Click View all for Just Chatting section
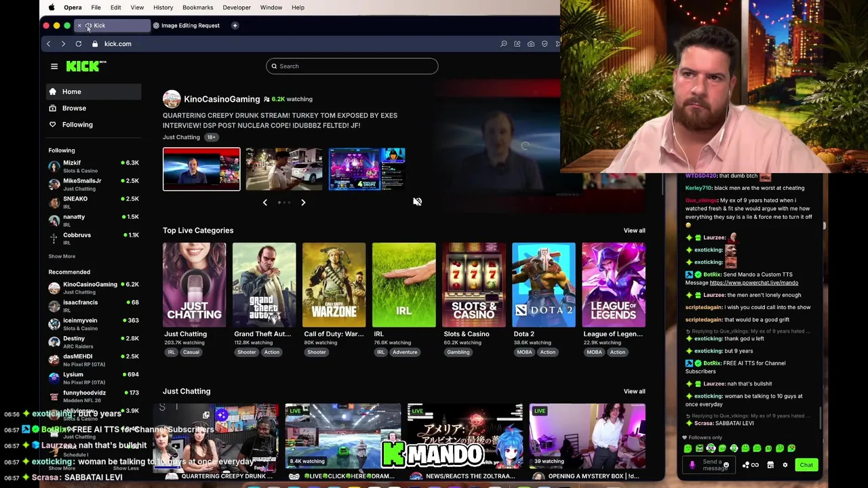 click(x=634, y=391)
